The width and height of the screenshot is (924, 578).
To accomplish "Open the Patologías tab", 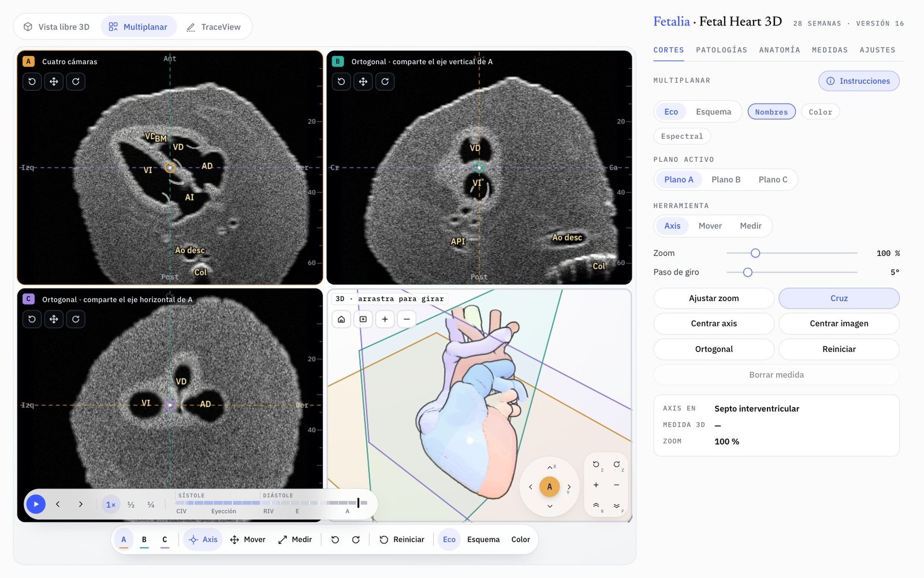I will [x=721, y=50].
